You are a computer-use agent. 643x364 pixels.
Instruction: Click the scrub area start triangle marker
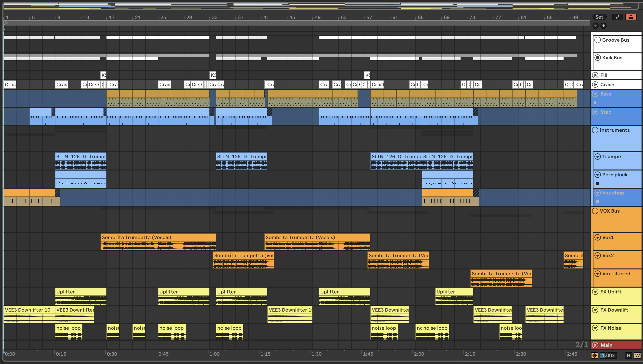click(6, 23)
